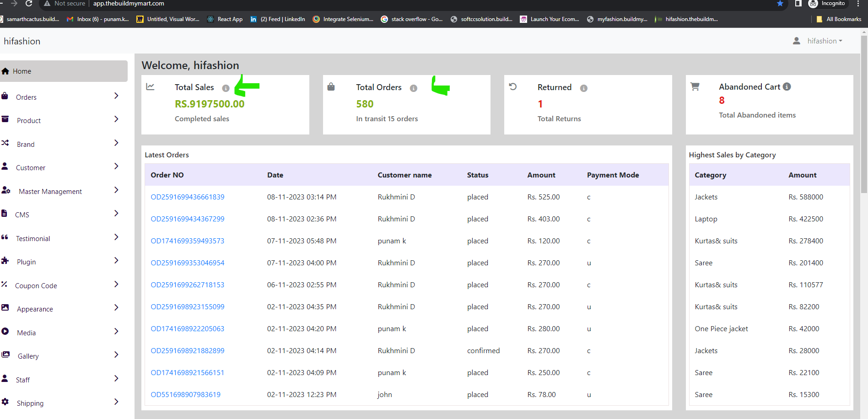
Task: Click the Order NO column header
Action: 167,175
